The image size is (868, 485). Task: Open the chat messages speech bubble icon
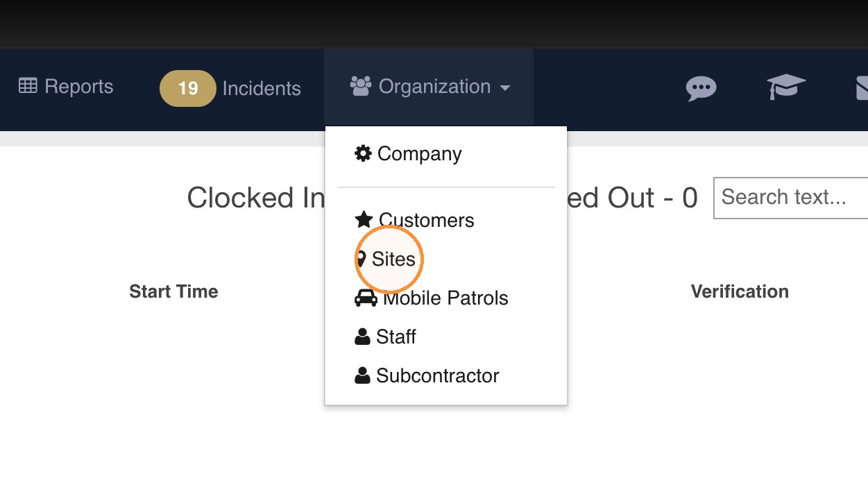(701, 88)
